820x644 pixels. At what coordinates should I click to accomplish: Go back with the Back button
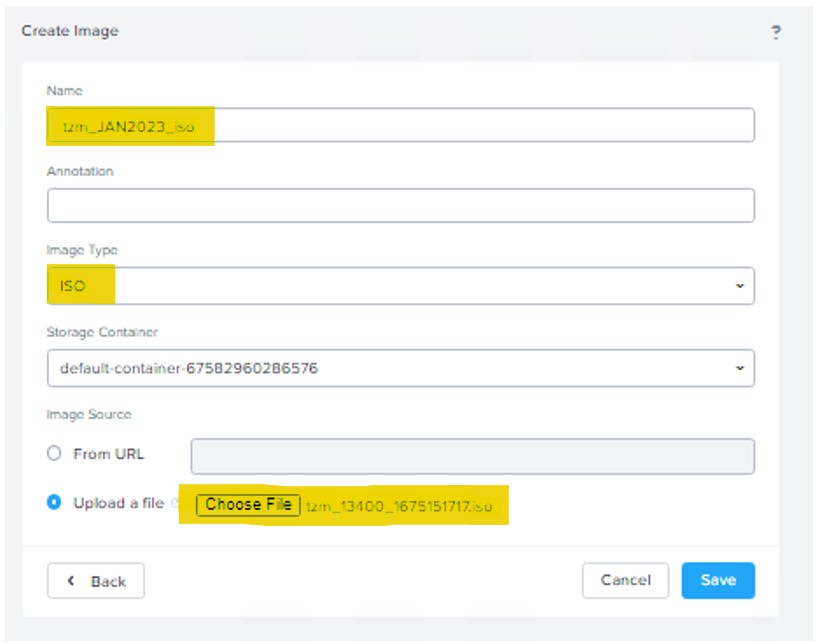click(96, 581)
